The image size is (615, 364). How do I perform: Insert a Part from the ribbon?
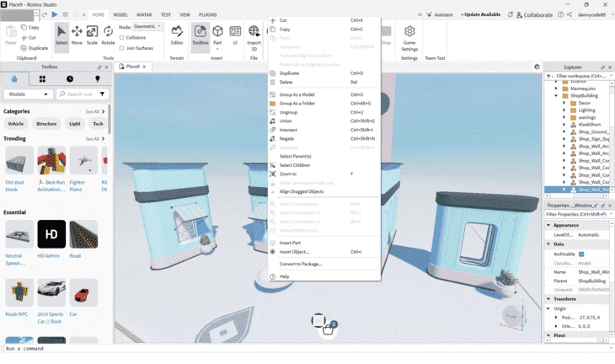point(217,35)
